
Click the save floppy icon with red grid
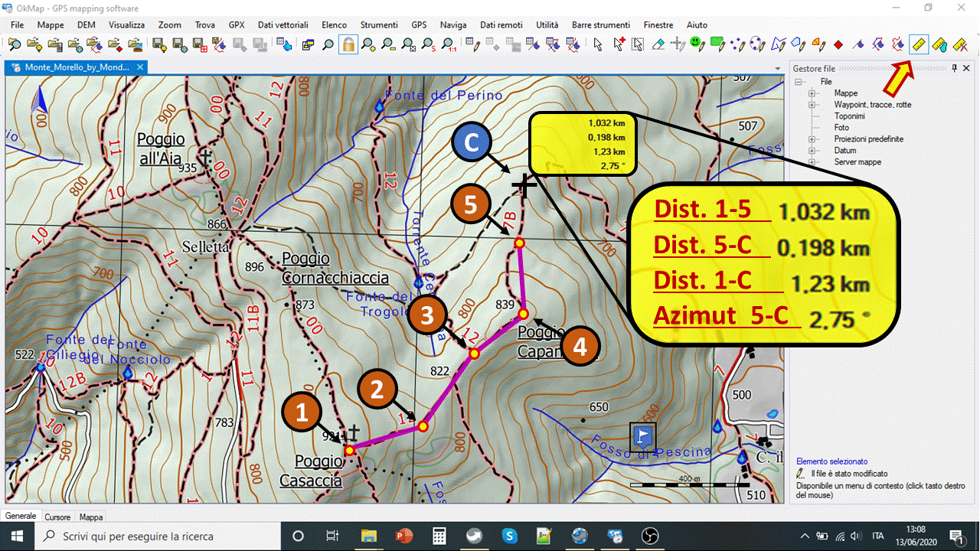point(201,44)
